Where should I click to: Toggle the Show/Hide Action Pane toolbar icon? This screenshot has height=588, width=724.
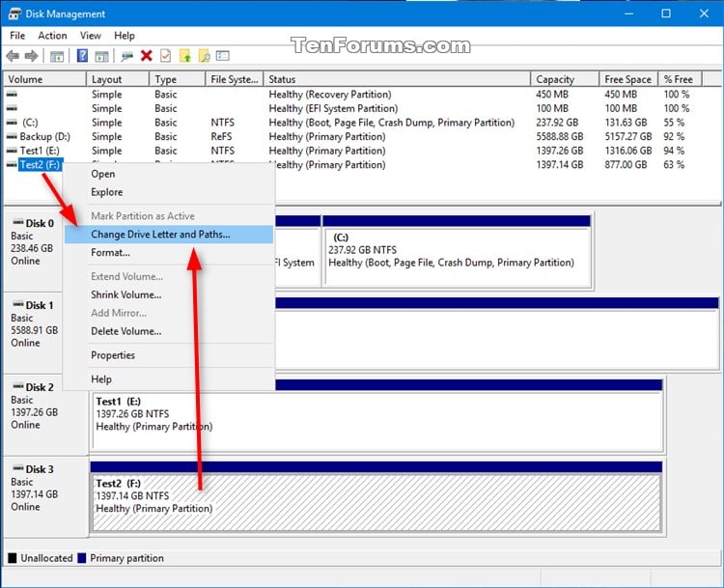[x=101, y=56]
